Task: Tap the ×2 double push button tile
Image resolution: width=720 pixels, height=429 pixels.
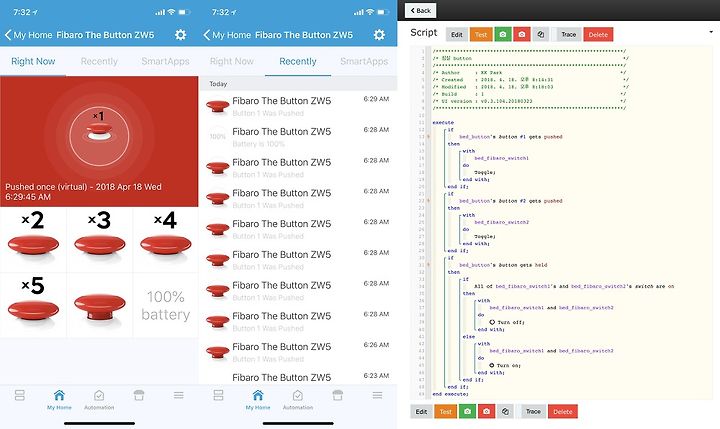Action: click(x=33, y=239)
